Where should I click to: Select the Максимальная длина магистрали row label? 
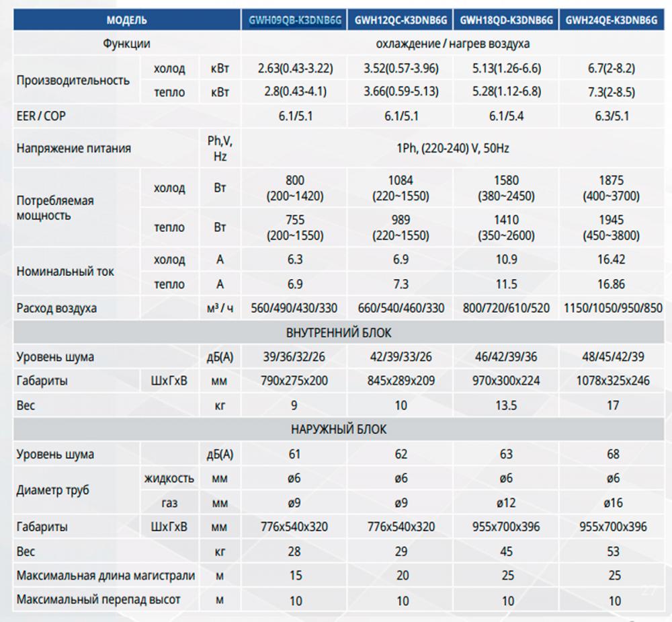[x=106, y=576]
